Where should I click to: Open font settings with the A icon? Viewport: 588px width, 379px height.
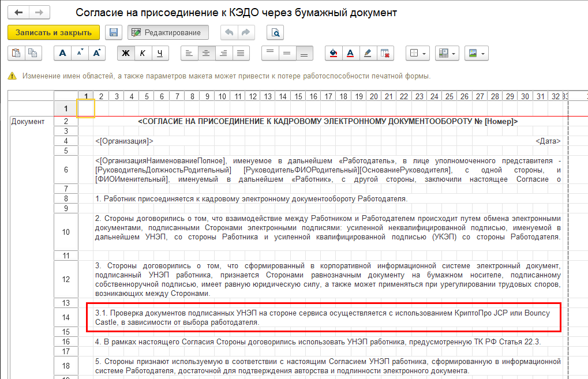coord(63,53)
